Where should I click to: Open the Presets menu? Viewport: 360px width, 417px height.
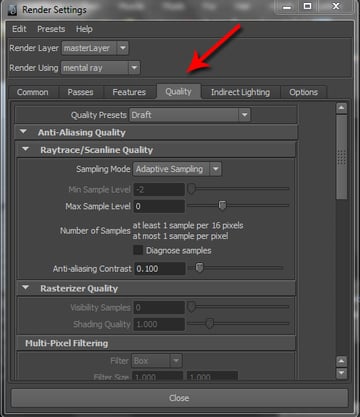click(51, 29)
